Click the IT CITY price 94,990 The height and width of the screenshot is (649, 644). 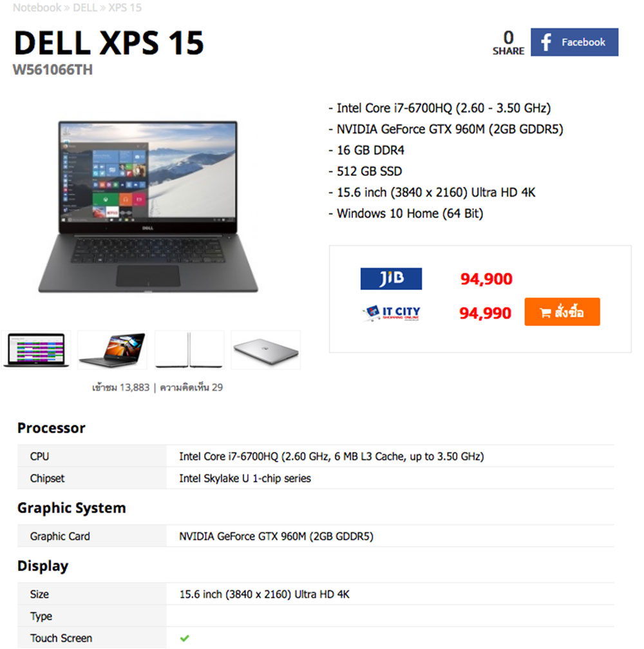(x=485, y=313)
